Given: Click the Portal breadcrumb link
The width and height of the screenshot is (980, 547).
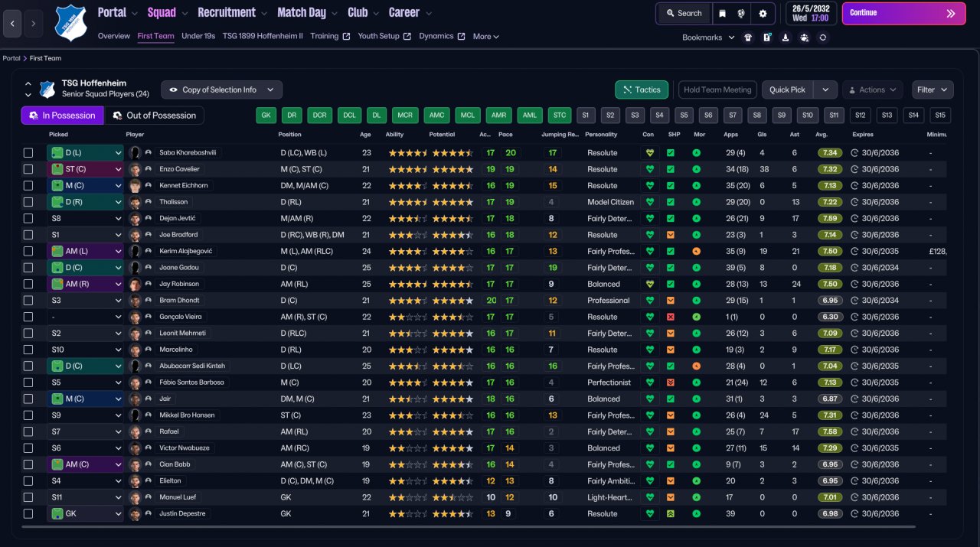Looking at the screenshot, I should pos(11,58).
